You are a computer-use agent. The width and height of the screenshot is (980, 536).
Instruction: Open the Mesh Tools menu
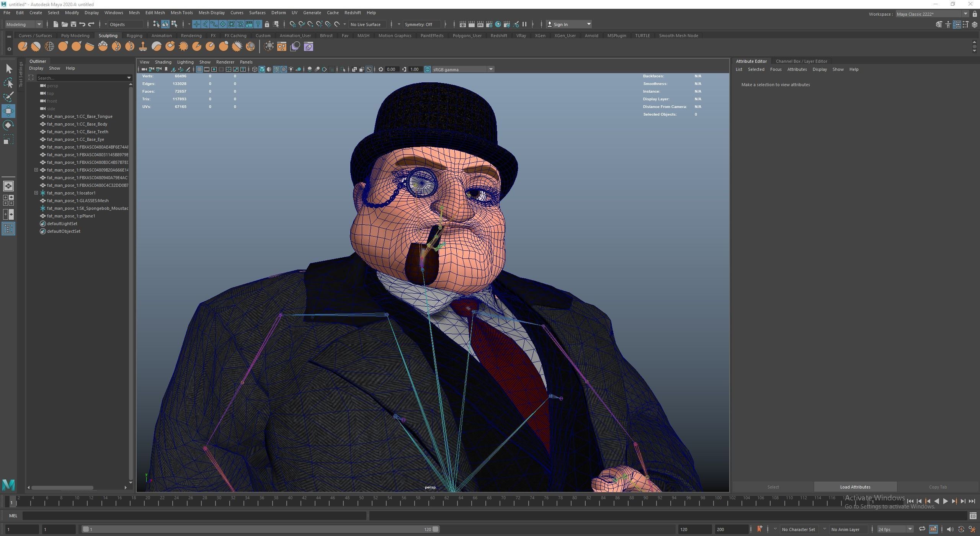tap(181, 13)
